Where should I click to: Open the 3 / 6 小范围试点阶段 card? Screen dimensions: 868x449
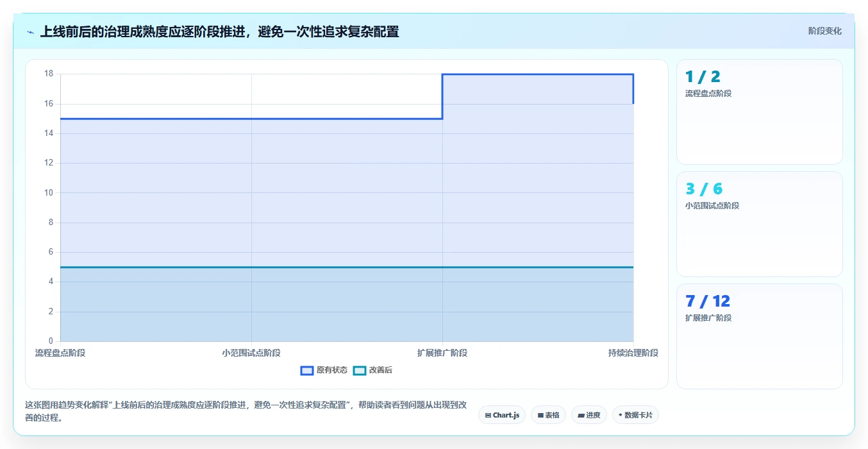pos(760,224)
